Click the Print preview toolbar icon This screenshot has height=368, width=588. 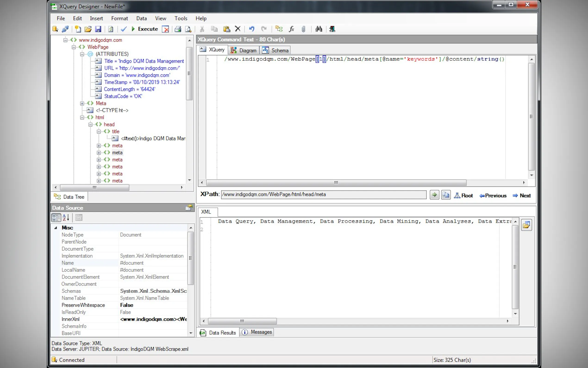click(188, 29)
